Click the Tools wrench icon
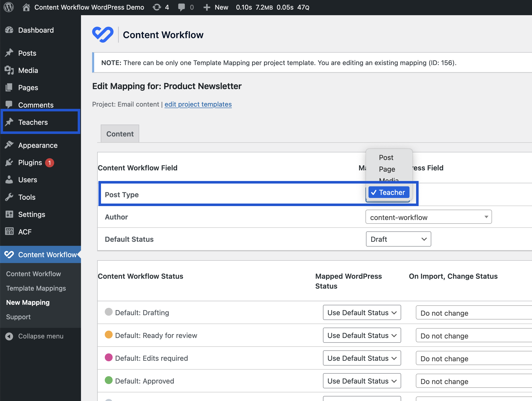532x401 pixels. coord(9,197)
